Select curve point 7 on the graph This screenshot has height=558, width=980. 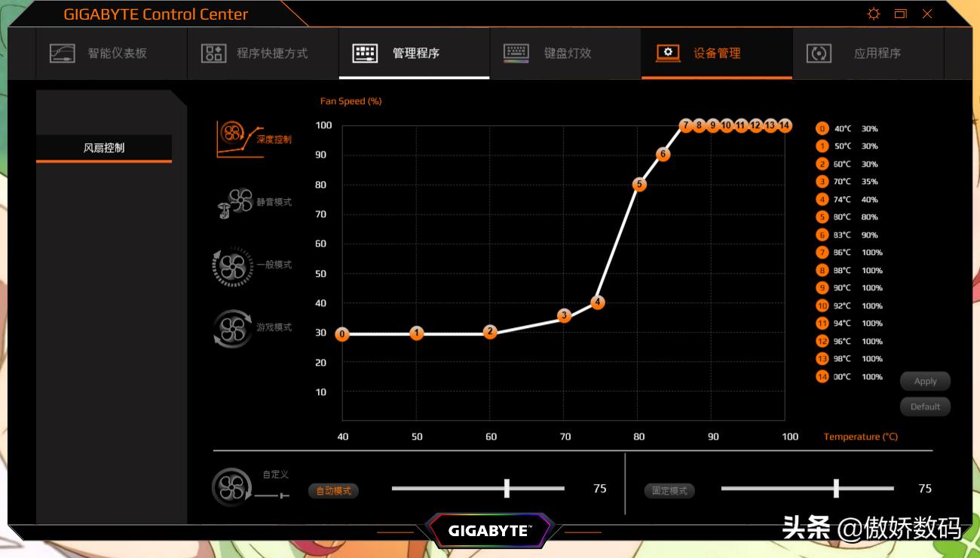pyautogui.click(x=685, y=125)
